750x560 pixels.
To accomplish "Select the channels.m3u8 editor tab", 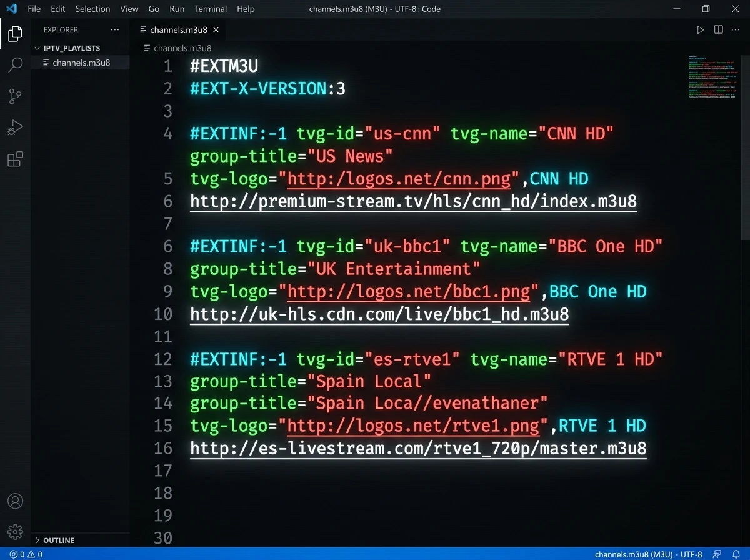I will coord(178,30).
